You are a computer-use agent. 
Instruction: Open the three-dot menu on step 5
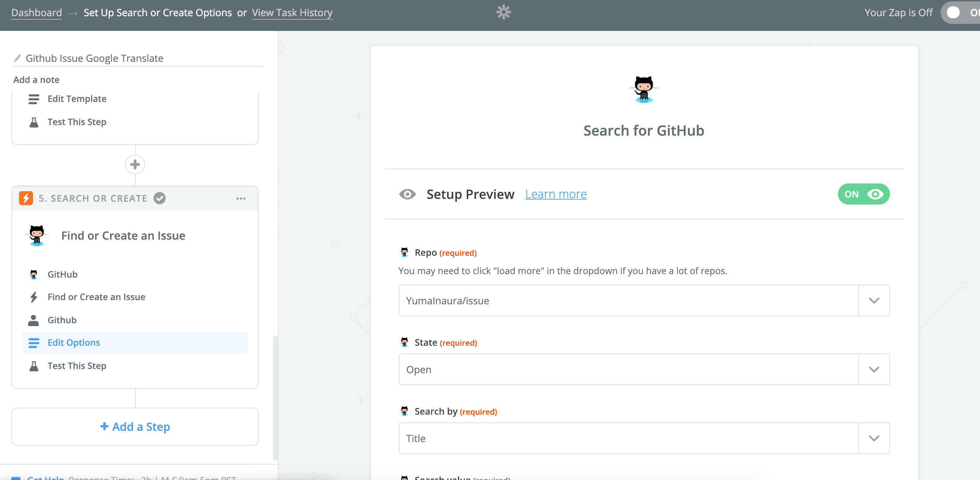(241, 199)
